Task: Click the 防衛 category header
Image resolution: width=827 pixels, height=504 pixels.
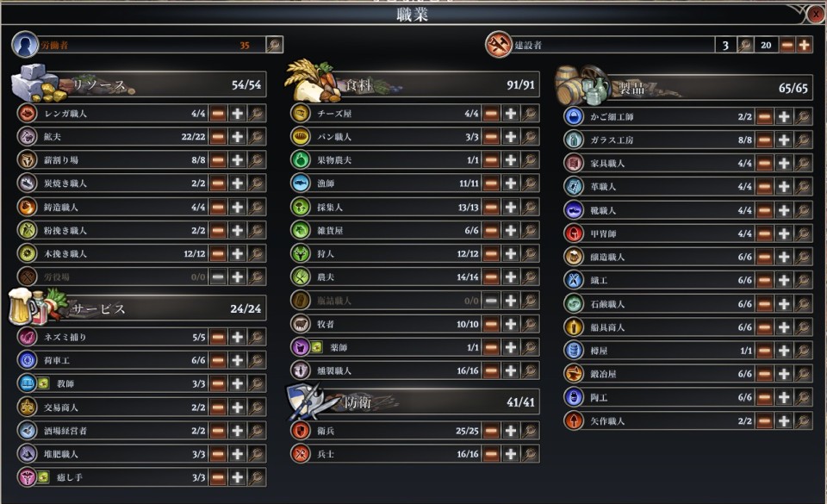Action: click(413, 402)
